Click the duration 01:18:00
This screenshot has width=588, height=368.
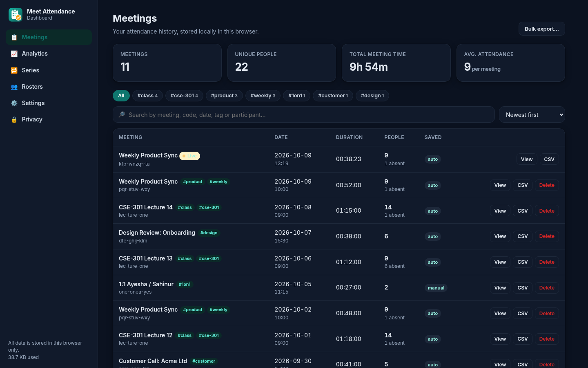tap(349, 339)
